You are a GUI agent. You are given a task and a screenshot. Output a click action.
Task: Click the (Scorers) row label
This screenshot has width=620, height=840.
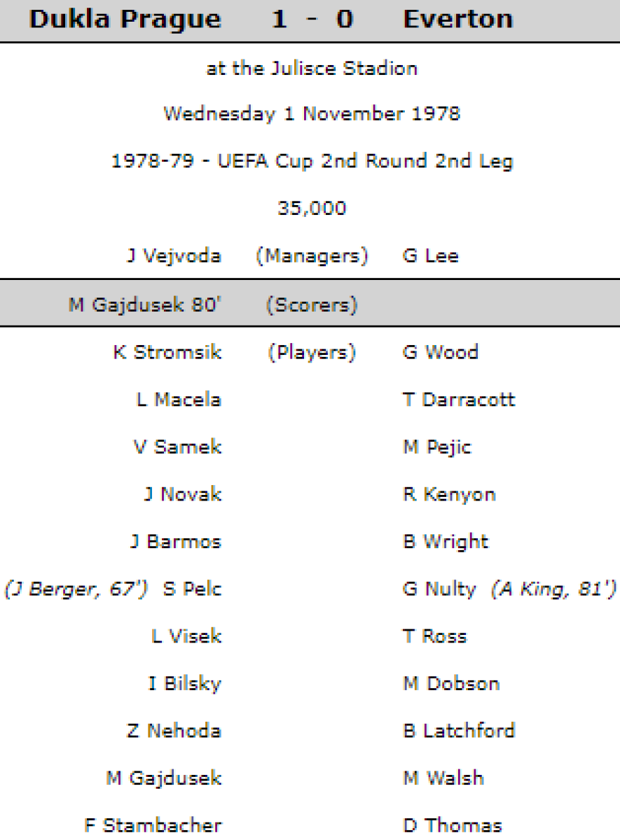[312, 305]
